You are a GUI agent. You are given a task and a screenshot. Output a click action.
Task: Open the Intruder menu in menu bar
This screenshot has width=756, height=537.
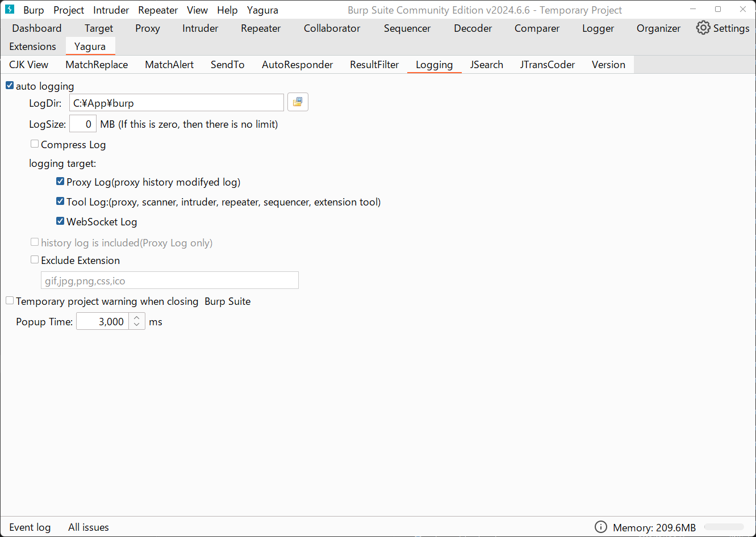click(111, 10)
